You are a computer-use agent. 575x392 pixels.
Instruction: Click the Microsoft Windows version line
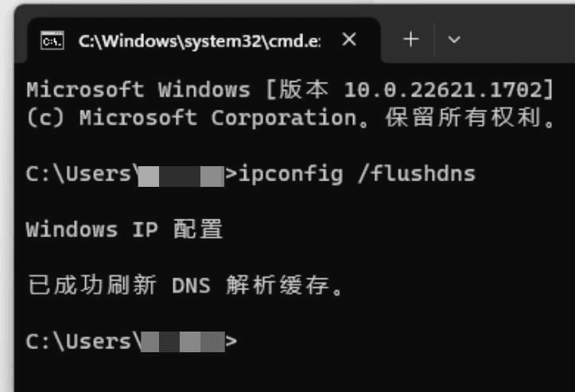289,90
